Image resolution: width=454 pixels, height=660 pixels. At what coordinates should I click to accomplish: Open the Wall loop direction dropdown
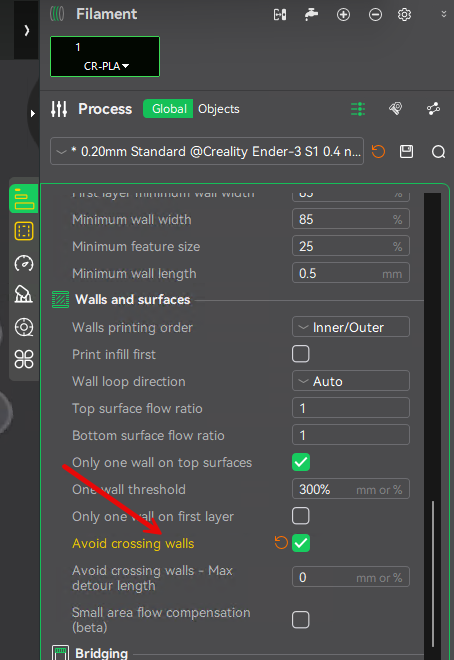click(351, 381)
